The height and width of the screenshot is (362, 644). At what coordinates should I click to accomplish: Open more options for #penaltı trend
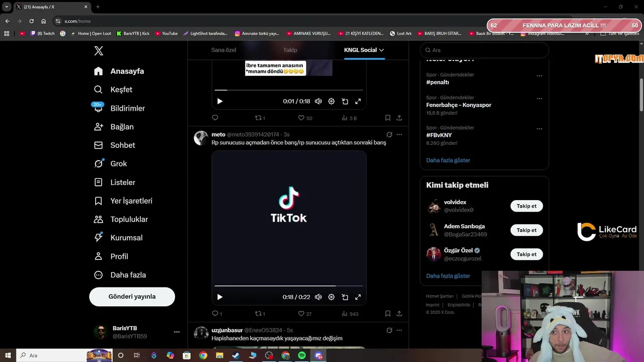[x=539, y=76]
